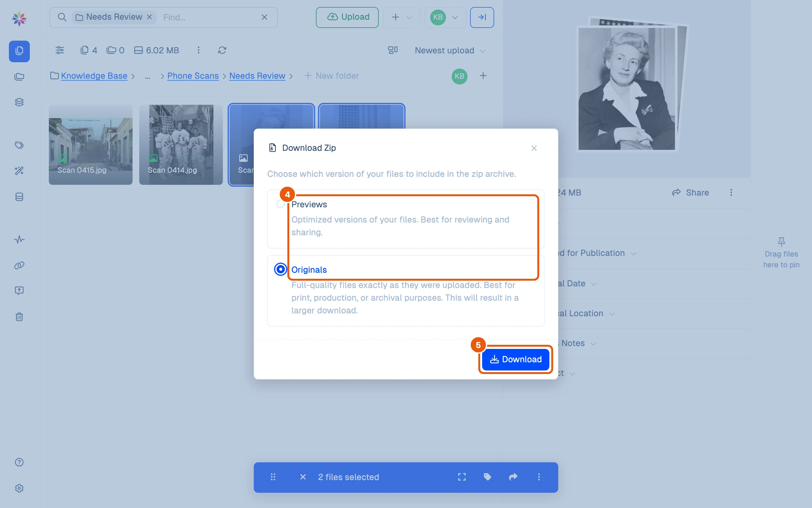Open the database icon in left sidebar
Image resolution: width=812 pixels, height=508 pixels.
[x=19, y=197]
